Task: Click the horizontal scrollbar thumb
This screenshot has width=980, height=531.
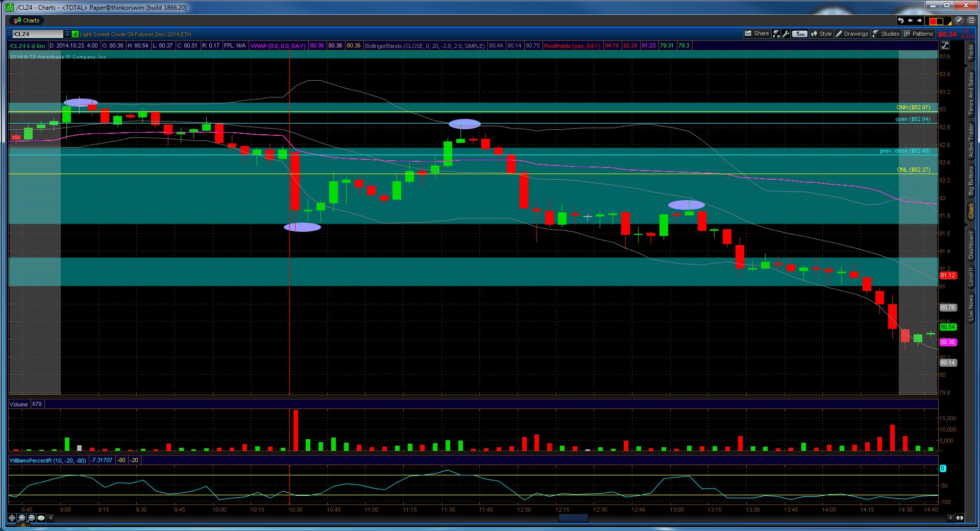Action: [573, 518]
